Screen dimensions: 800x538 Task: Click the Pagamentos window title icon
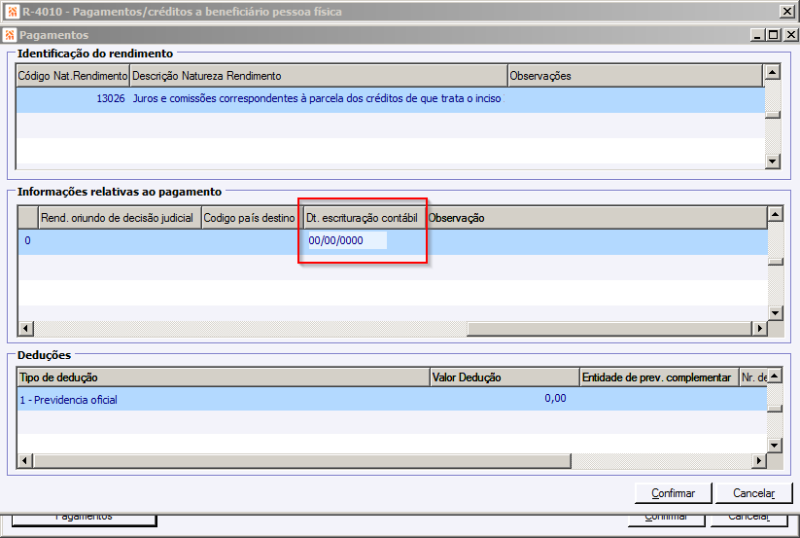(x=9, y=35)
